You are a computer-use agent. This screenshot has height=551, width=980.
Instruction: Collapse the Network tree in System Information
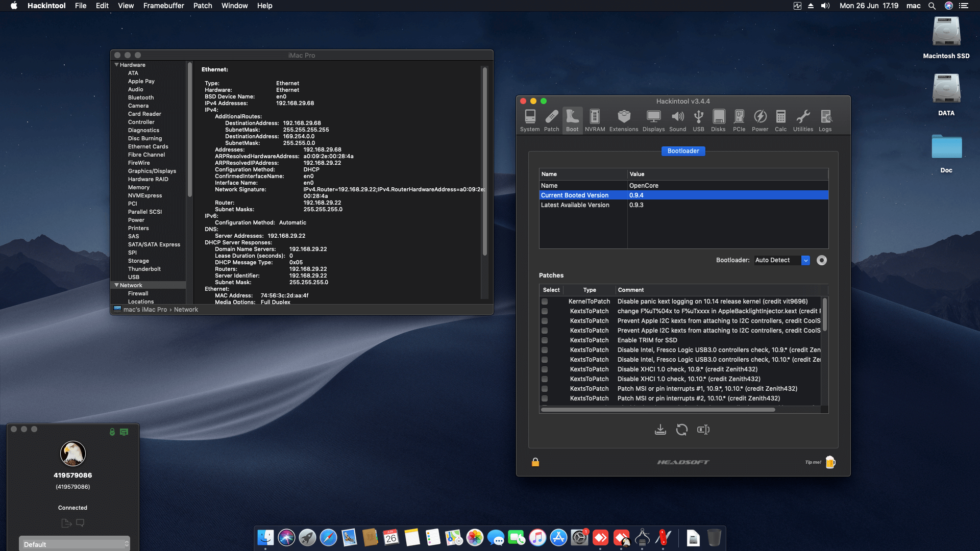(116, 285)
